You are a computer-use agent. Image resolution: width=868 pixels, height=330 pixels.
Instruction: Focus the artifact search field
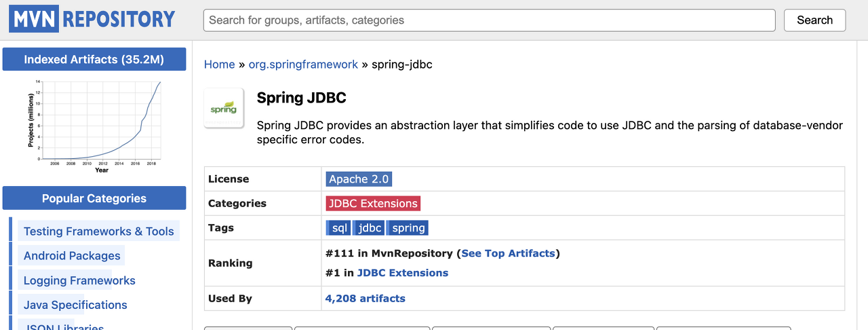(489, 20)
